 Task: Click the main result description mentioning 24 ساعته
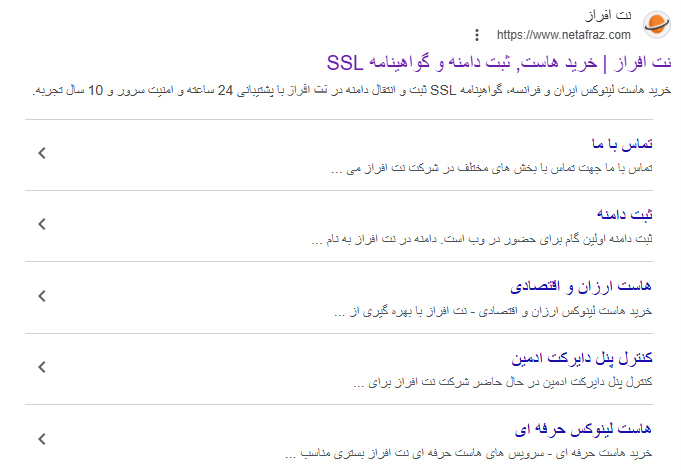coord(352,90)
